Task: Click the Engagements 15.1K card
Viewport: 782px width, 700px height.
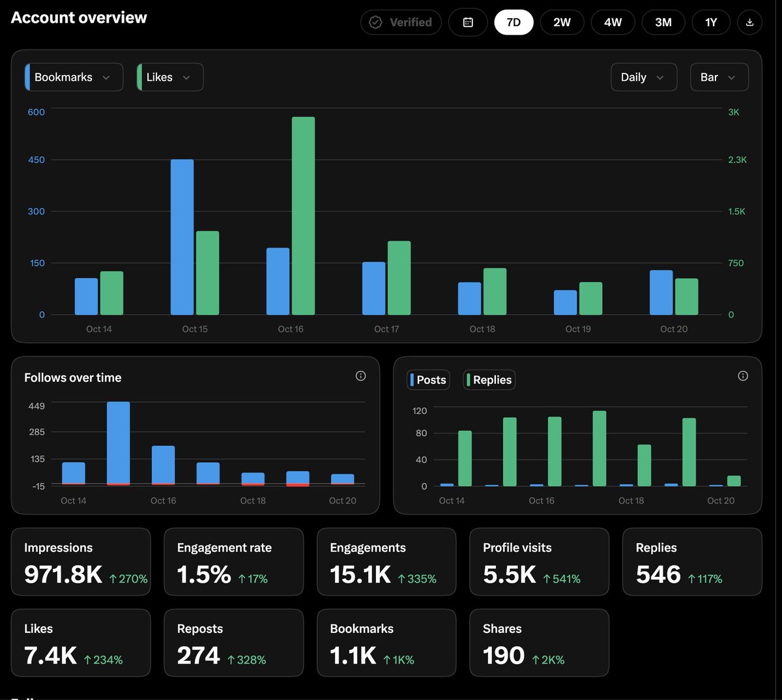Action: 386,562
